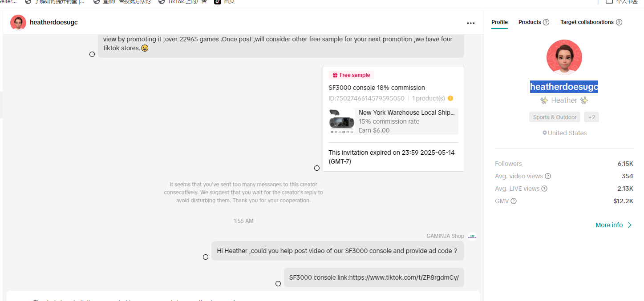Click the GMV info icon

[514, 201]
